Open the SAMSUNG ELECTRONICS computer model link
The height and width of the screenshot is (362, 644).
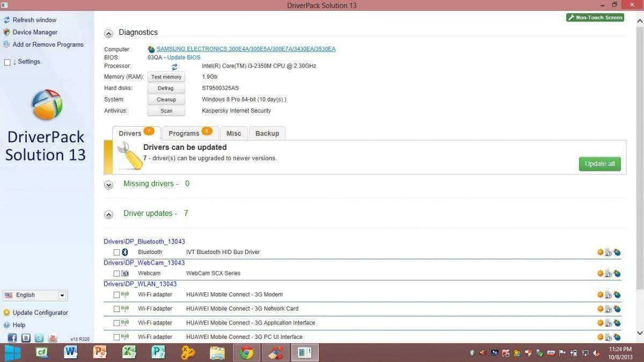246,49
